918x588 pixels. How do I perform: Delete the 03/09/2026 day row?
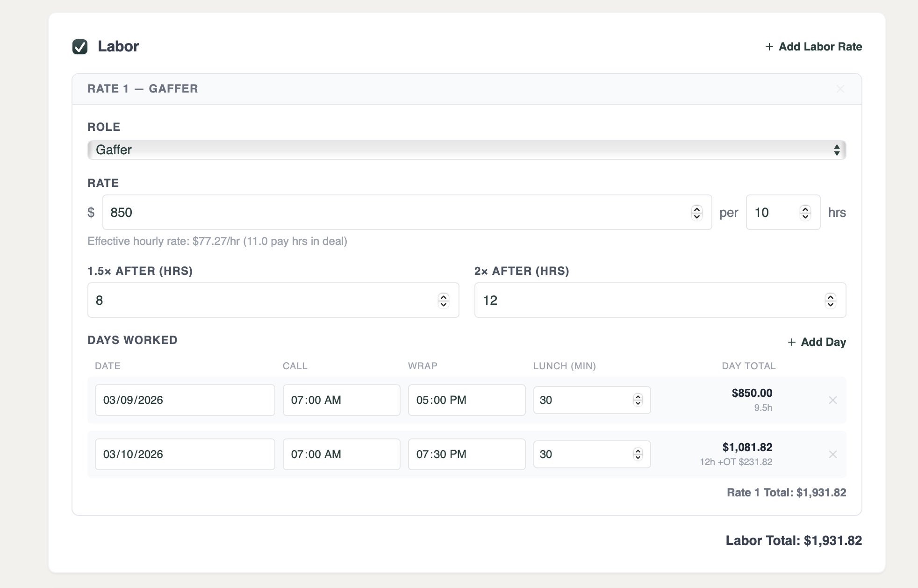click(x=832, y=400)
